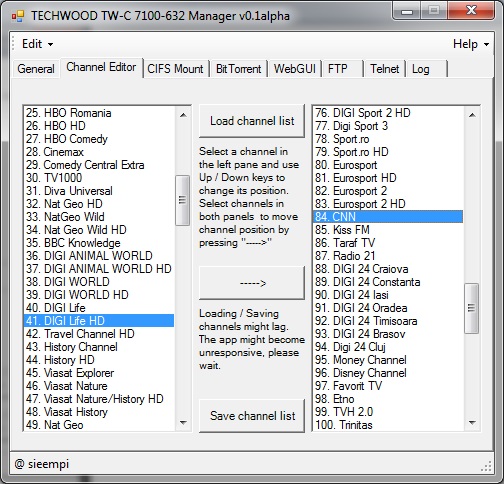Select the Channel Editor tab
The height and width of the screenshot is (484, 504).
(101, 67)
